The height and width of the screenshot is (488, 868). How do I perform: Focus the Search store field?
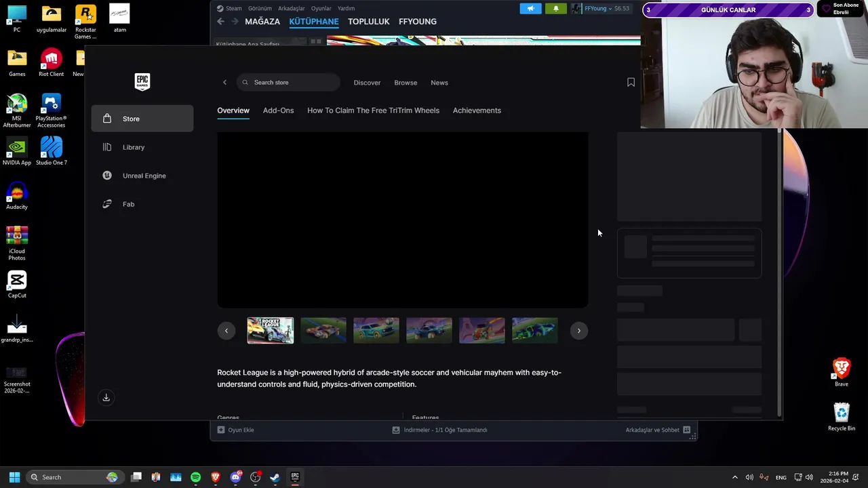[288, 83]
